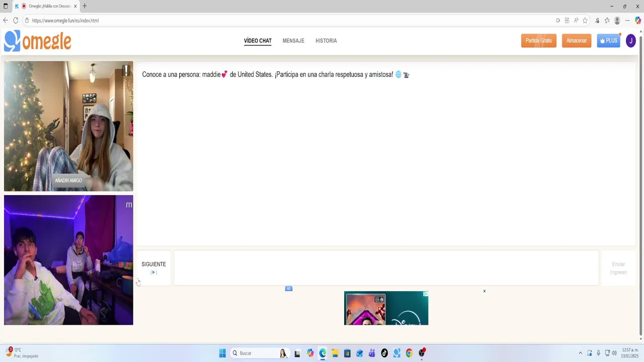This screenshot has height=362, width=644.
Task: Open the clock and date panel
Action: [x=630, y=353]
